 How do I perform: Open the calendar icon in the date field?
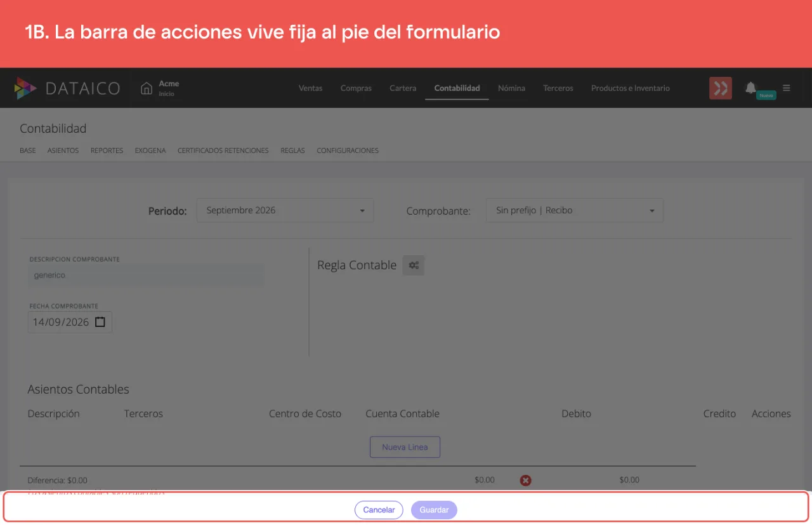pos(100,322)
